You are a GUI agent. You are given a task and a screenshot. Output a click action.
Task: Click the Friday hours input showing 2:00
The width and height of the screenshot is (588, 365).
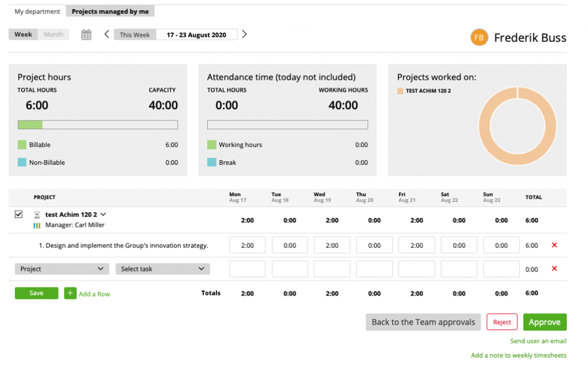pyautogui.click(x=416, y=245)
